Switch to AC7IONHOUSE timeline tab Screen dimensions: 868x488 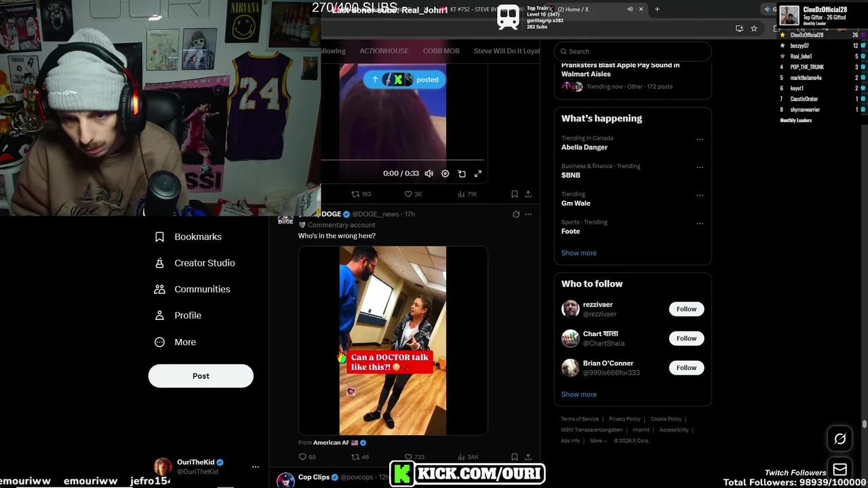pyautogui.click(x=384, y=51)
